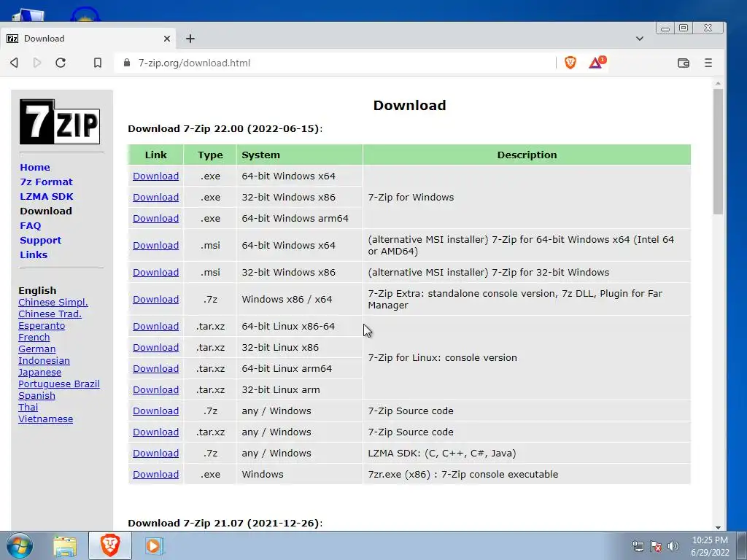Open Brave Shields lion icon in address bar

(x=570, y=63)
